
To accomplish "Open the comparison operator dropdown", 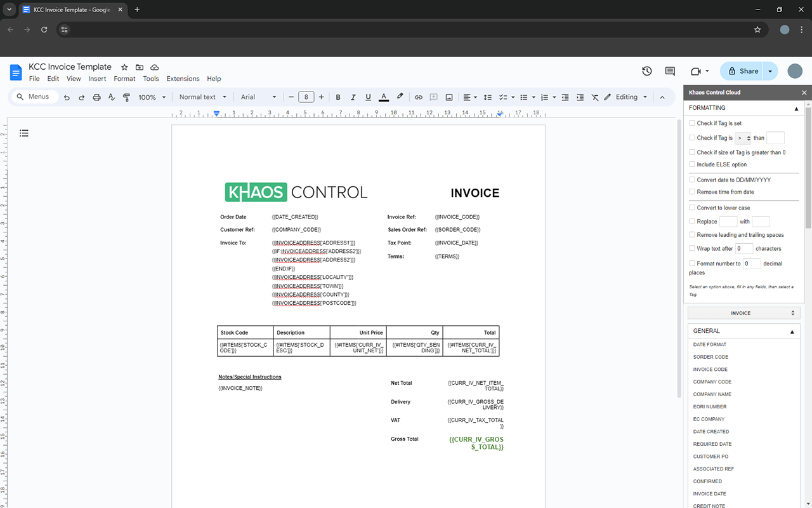I will pyautogui.click(x=743, y=138).
